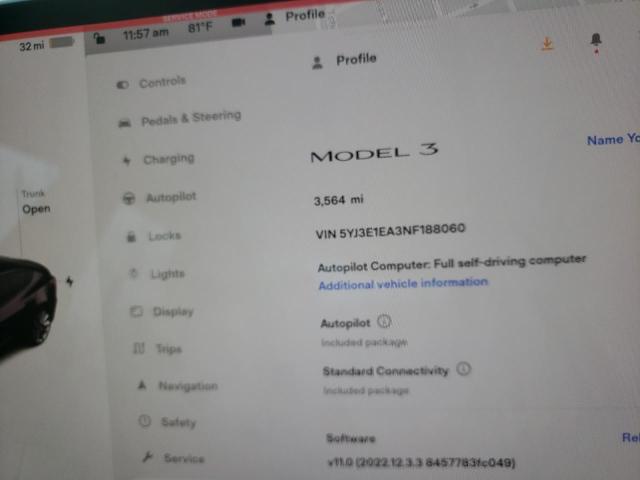The image size is (640, 480).
Task: Tap the bulb icon beside Lights
Action: [133, 273]
